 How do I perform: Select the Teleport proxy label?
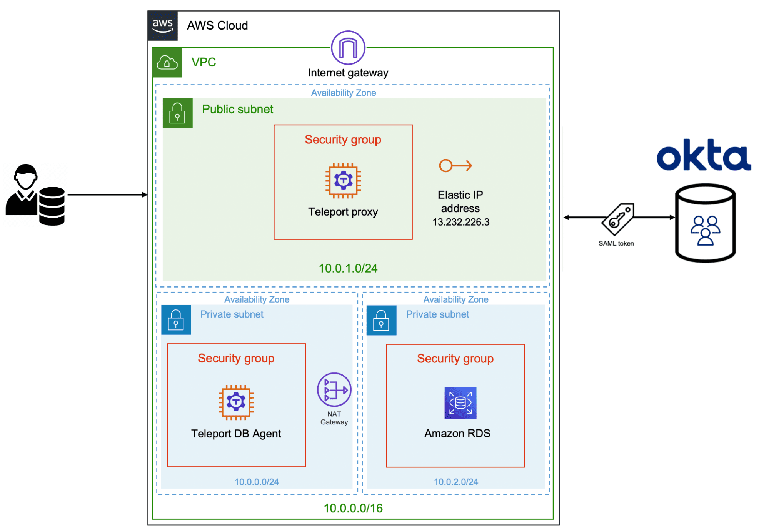[x=343, y=212]
